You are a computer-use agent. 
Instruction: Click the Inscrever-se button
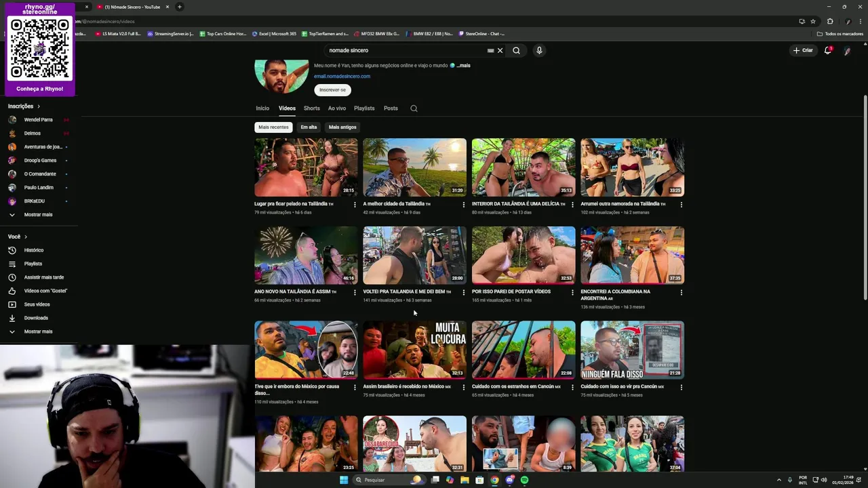point(332,89)
